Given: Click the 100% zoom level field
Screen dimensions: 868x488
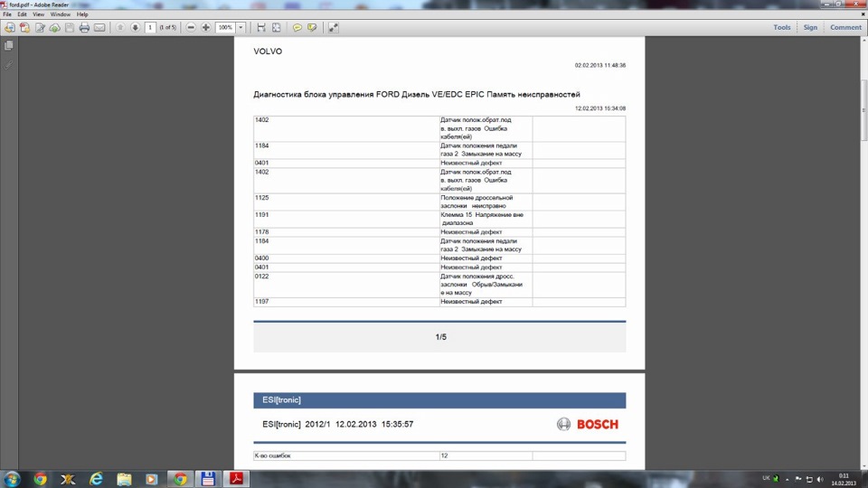Looking at the screenshot, I should (225, 28).
